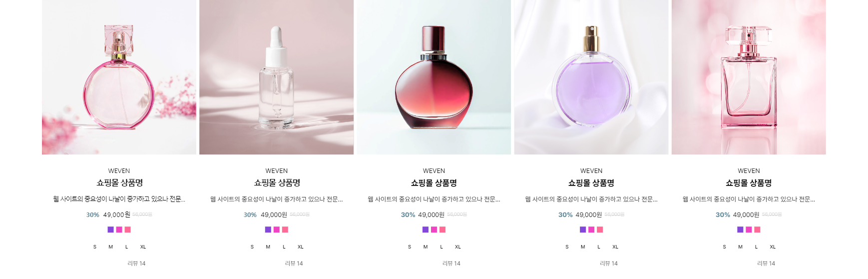Screen dimensions: 868x279
Task: Open the pink round perfume bottle image
Action: (119, 77)
